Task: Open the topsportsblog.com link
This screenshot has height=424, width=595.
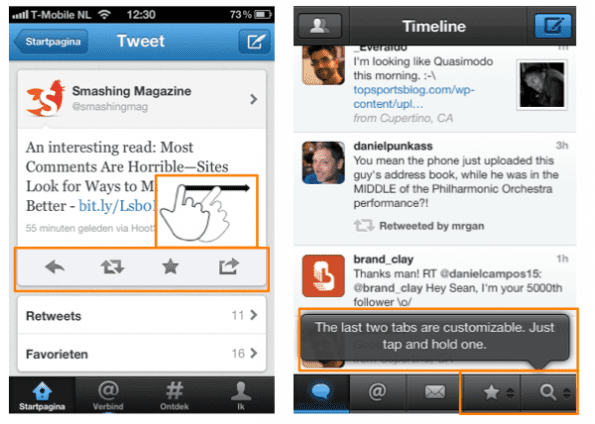Action: pyautogui.click(x=414, y=97)
